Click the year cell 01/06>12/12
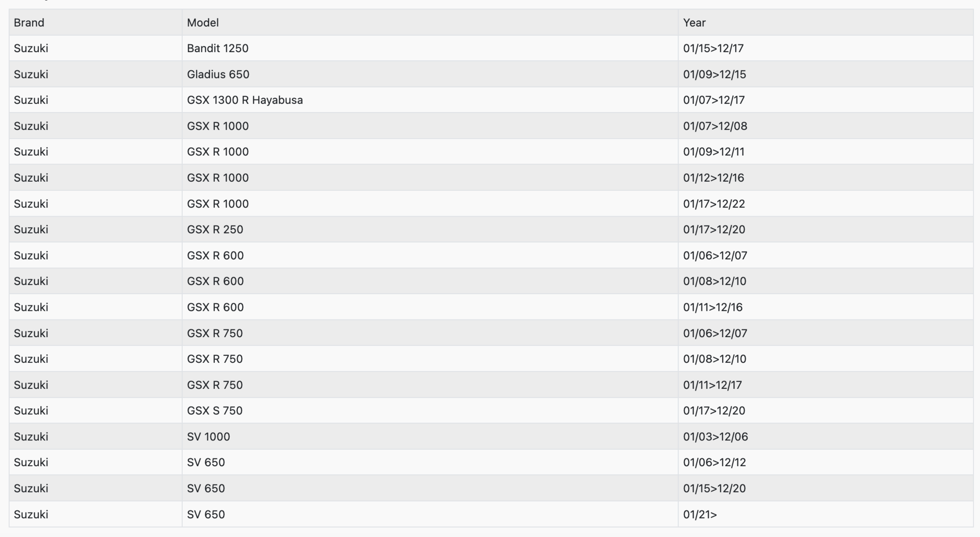This screenshot has height=537, width=980. (714, 462)
